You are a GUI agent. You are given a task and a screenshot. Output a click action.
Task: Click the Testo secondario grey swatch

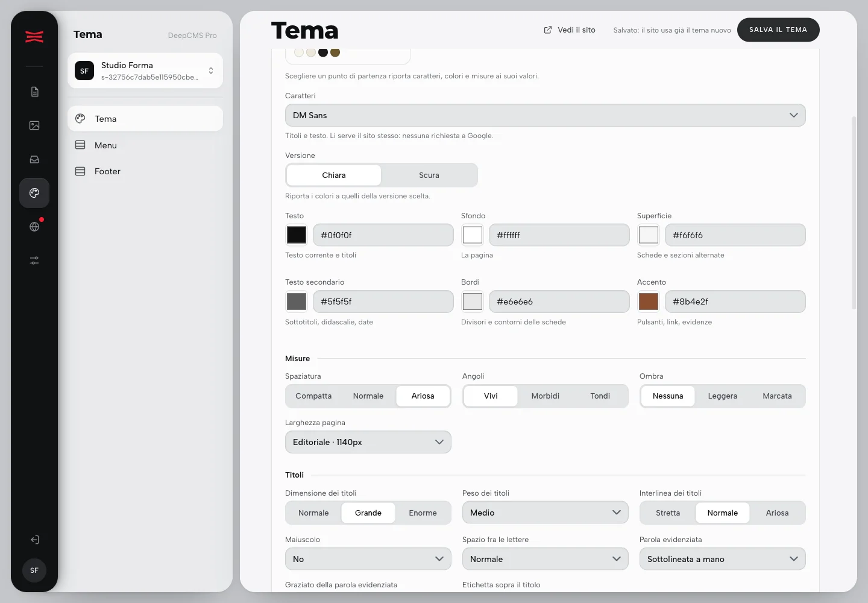297,301
